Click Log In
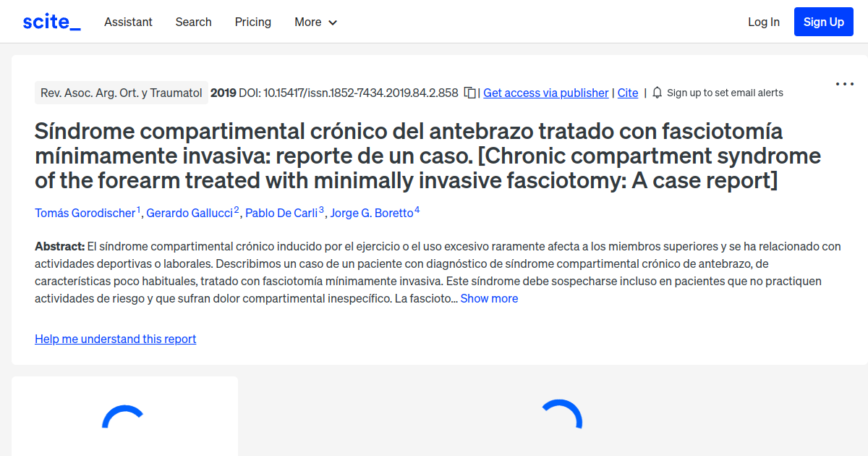This screenshot has height=456, width=868. [764, 22]
